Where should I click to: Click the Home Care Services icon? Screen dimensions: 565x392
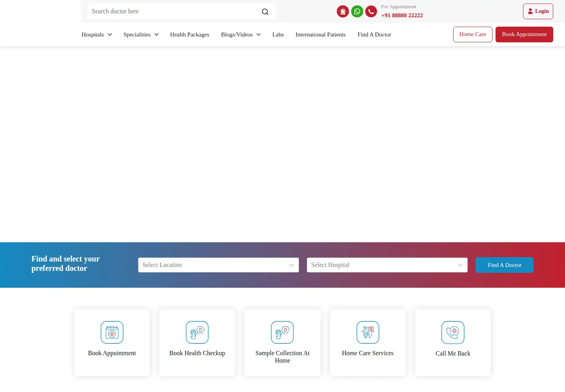point(368,332)
